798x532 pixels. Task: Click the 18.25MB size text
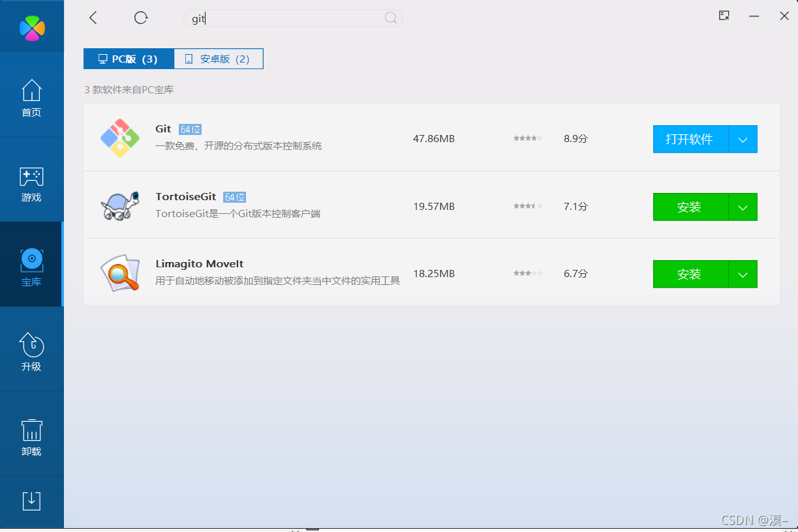coord(434,273)
